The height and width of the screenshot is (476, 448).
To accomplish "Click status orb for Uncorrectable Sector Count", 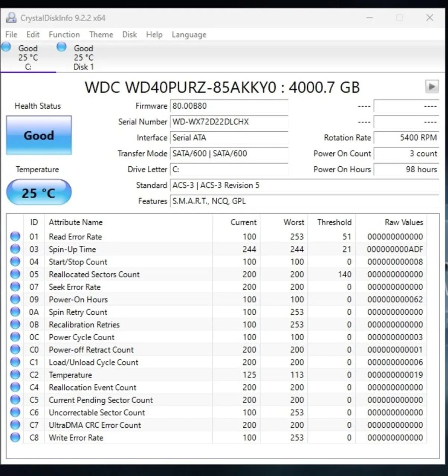I will tap(15, 412).
